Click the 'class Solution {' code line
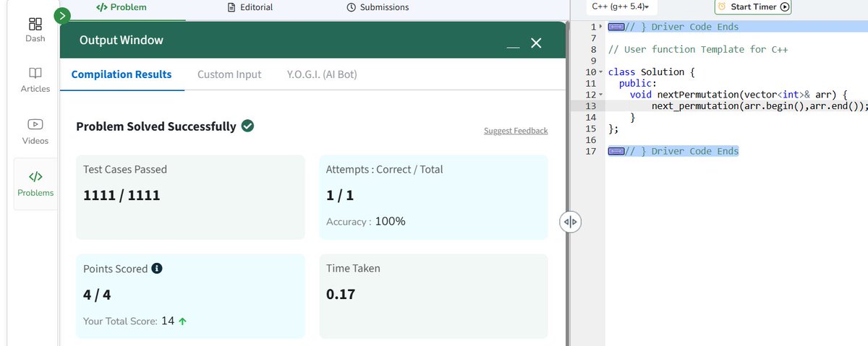Image resolution: width=868 pixels, height=346 pixels. [x=651, y=72]
